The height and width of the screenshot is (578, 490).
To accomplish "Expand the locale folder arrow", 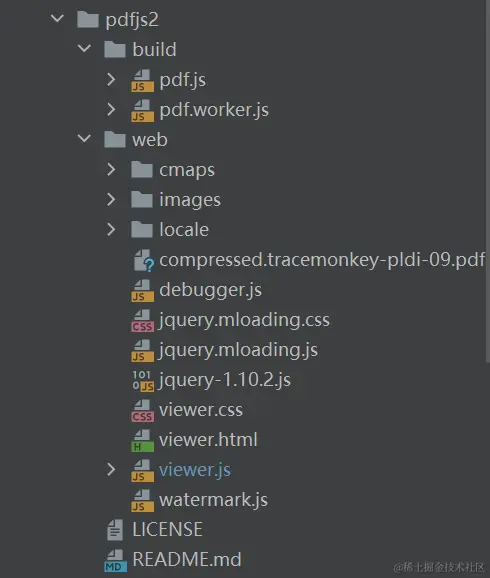I will point(111,229).
